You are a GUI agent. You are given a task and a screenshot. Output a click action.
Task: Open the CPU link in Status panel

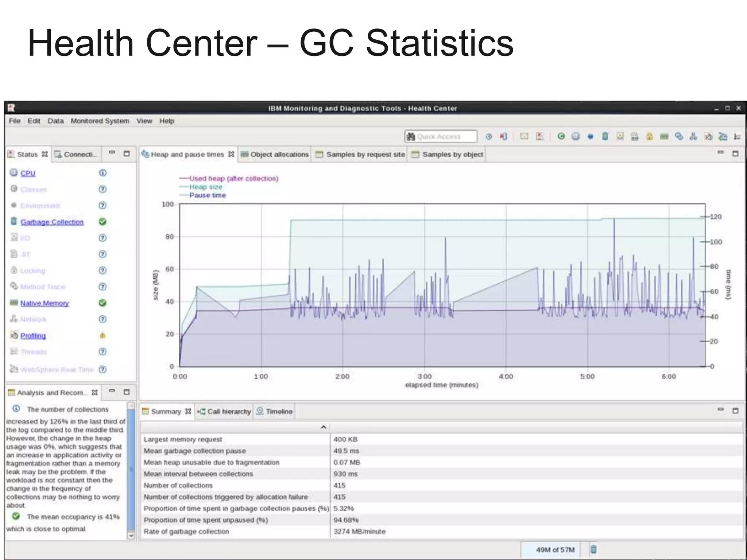[x=28, y=173]
